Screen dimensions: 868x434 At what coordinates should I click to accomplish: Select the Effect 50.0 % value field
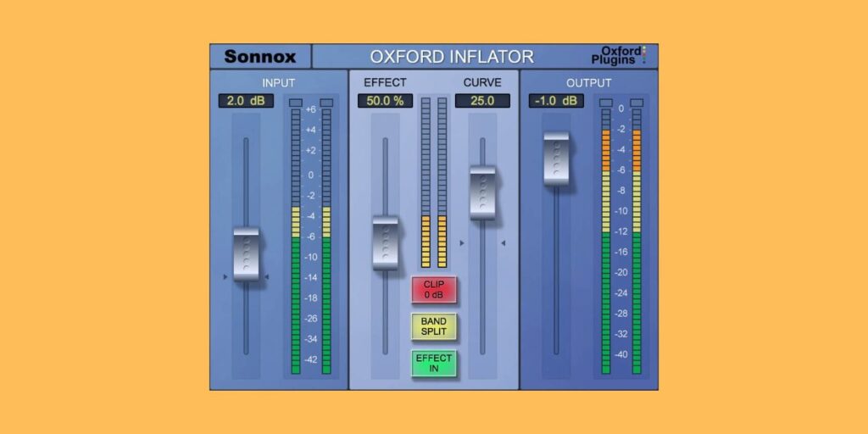385,101
